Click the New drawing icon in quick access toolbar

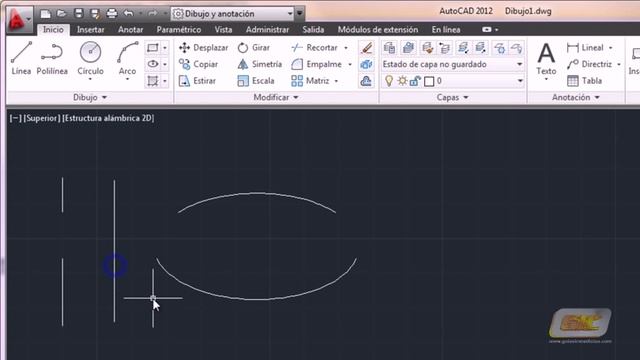click(45, 14)
